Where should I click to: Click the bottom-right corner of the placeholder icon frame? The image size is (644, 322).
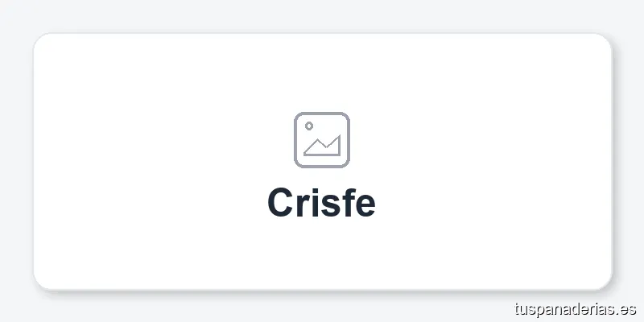point(345,164)
